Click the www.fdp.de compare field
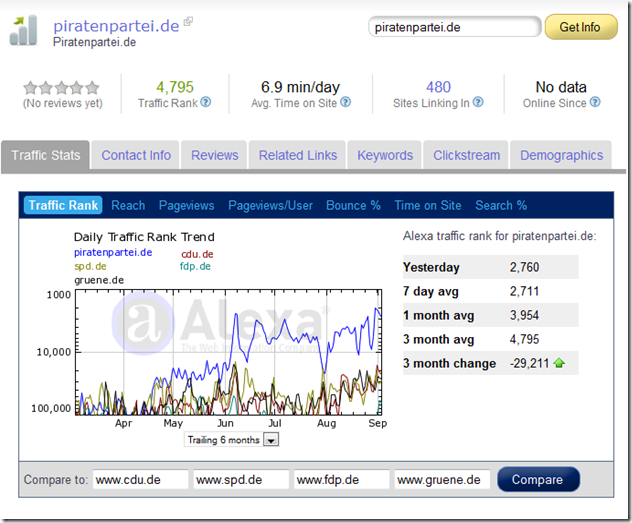This screenshot has width=632, height=523. tap(341, 479)
